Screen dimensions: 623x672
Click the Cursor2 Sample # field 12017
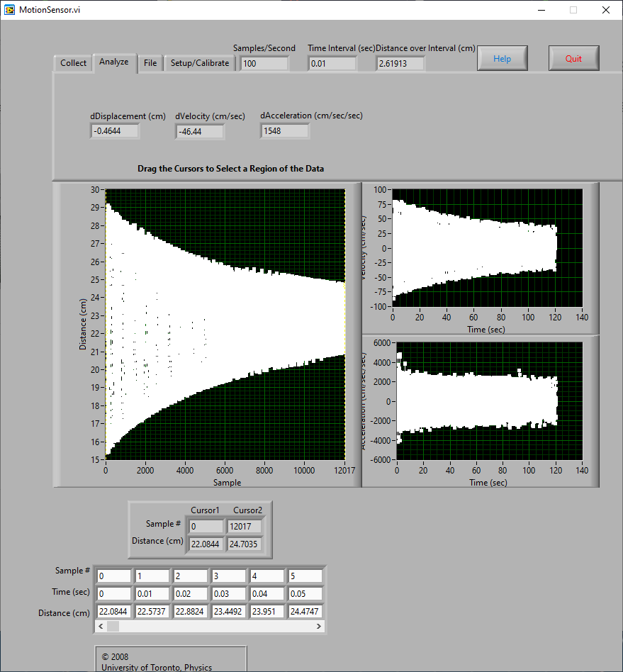click(x=245, y=526)
